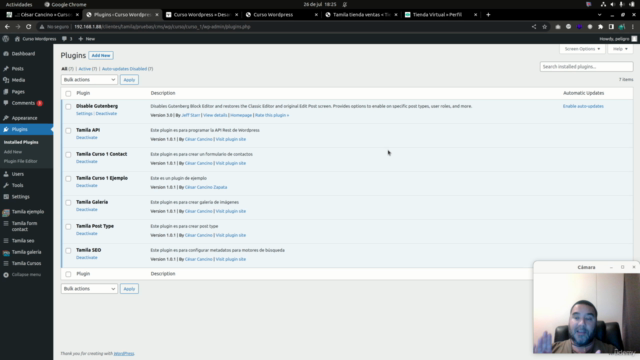This screenshot has height=360, width=640.
Task: Click the browser back arrow
Action: click(7, 27)
